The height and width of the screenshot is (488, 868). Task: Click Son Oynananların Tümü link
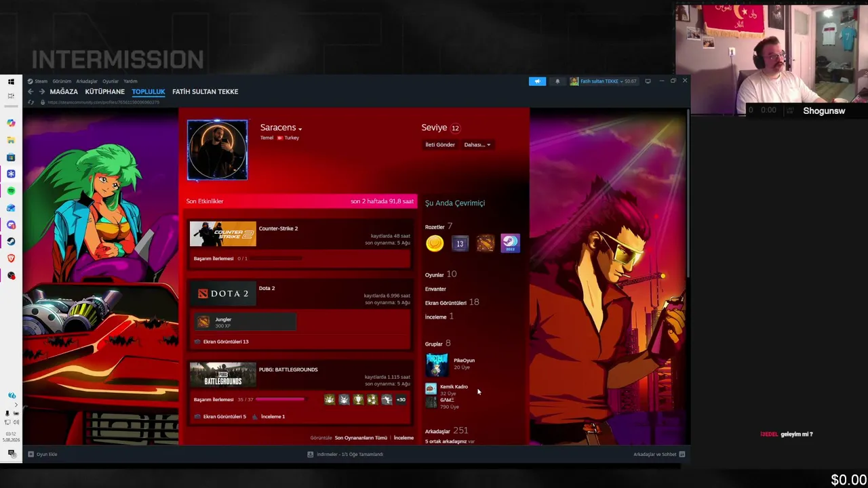361,438
